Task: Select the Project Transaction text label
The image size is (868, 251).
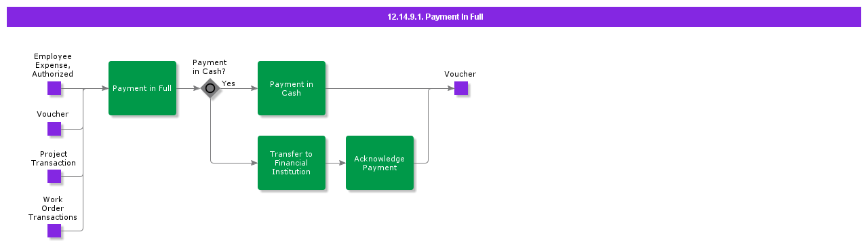Action: (x=54, y=159)
